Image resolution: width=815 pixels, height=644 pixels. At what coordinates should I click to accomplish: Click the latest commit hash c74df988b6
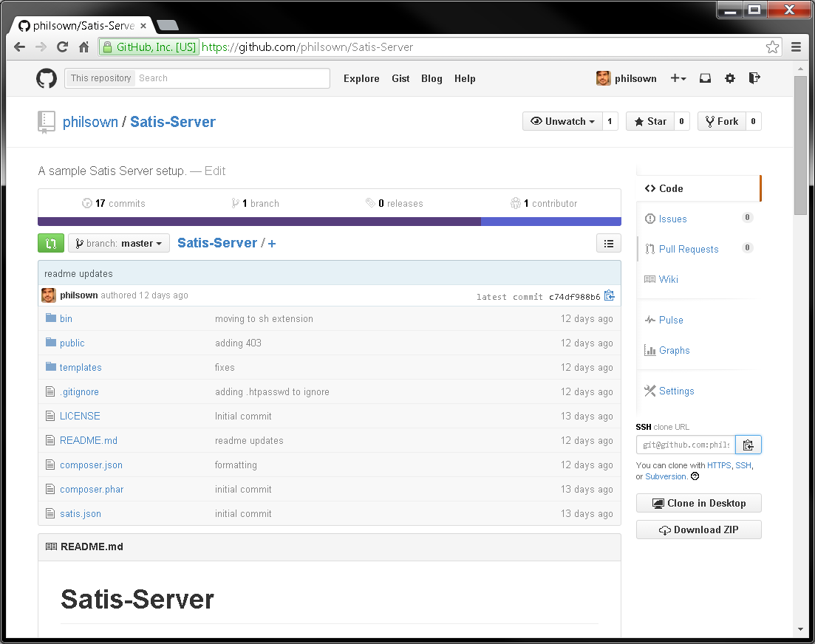[x=574, y=297]
